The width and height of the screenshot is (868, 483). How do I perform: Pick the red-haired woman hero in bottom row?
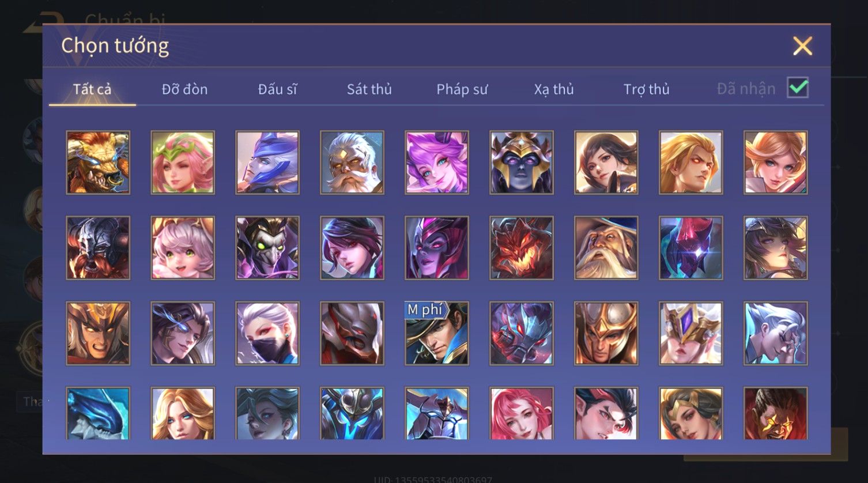pos(522,413)
